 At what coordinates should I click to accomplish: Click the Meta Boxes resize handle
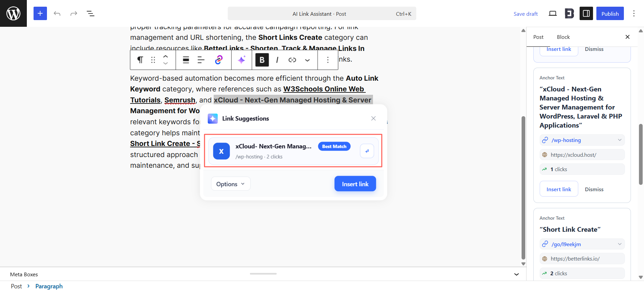point(263,274)
